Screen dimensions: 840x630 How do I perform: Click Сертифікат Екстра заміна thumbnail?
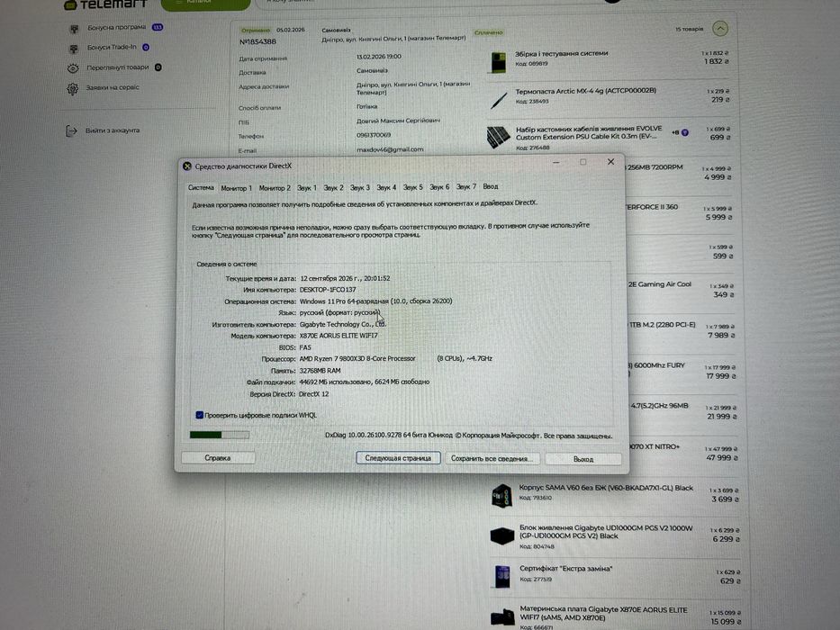tap(502, 576)
